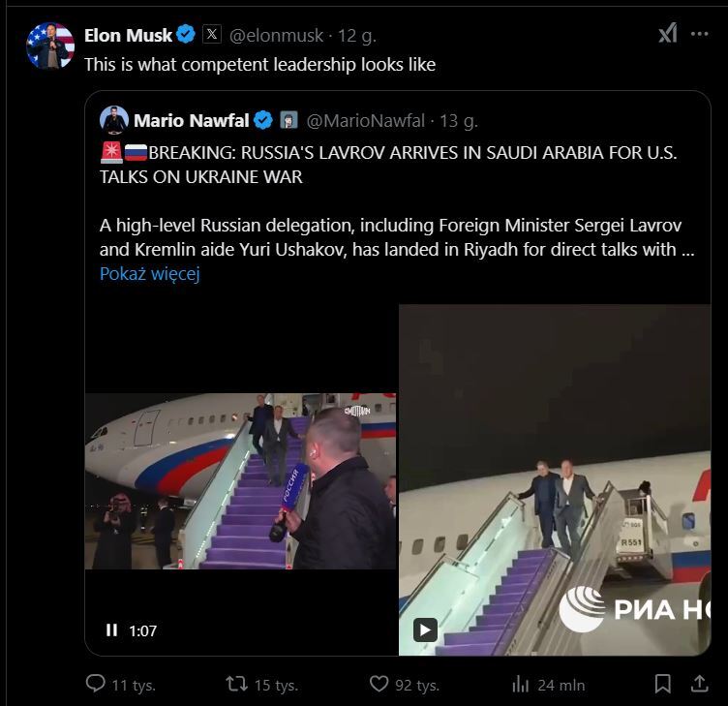Play the RIA Novosti video

pyautogui.click(x=425, y=629)
